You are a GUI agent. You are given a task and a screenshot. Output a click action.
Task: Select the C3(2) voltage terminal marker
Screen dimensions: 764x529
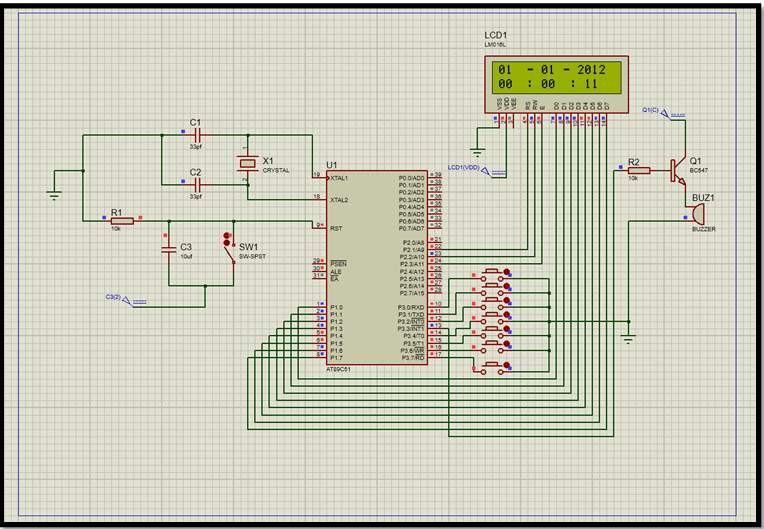[134, 301]
